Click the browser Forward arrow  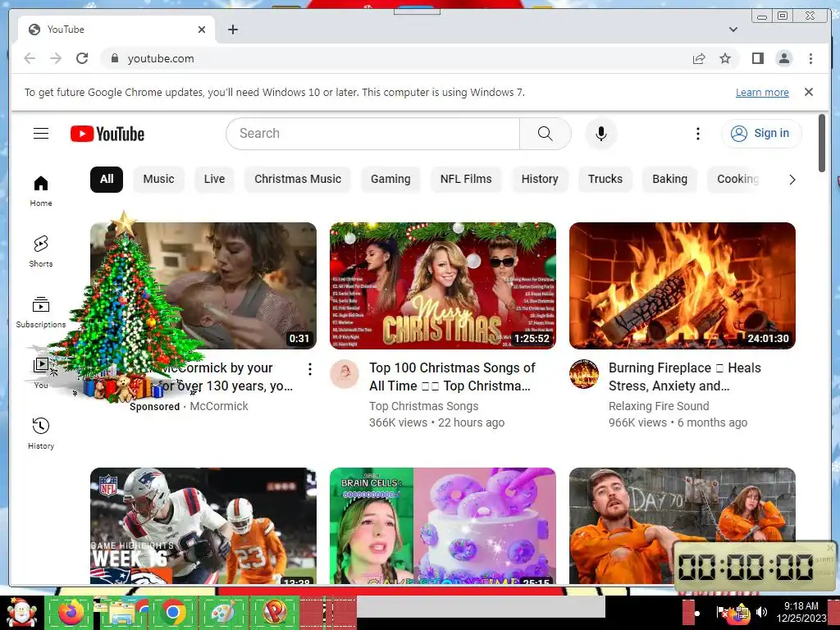point(56,58)
